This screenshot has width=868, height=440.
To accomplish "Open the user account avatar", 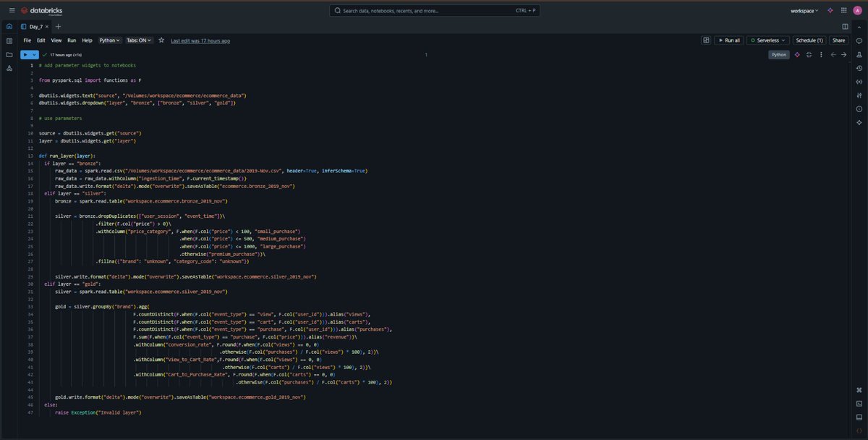I will point(856,11).
